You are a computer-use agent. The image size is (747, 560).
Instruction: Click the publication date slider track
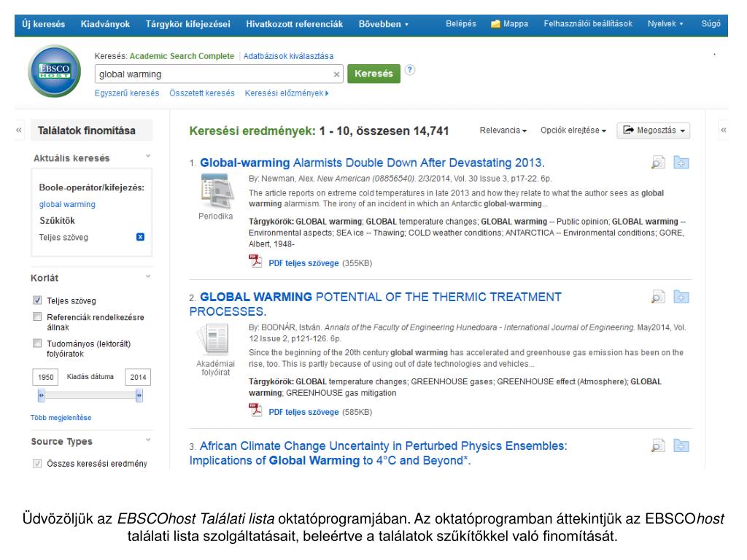point(90,394)
